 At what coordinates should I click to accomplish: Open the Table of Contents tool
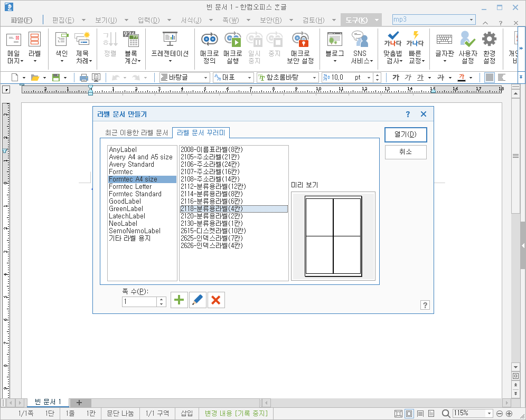[83, 48]
